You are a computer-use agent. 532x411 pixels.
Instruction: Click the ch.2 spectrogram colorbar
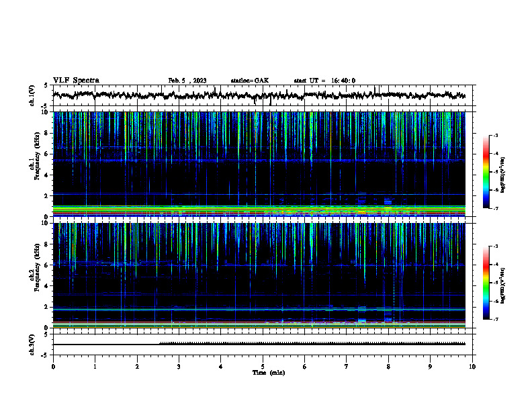[x=486, y=283]
